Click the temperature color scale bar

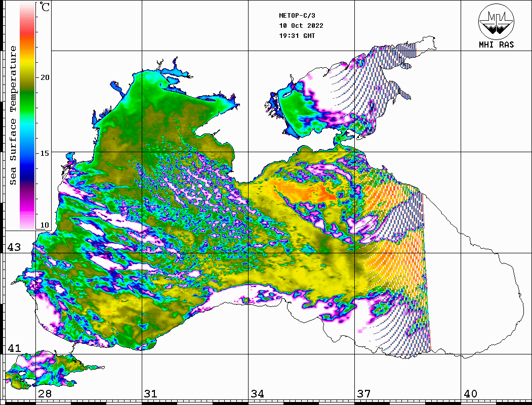click(27, 116)
